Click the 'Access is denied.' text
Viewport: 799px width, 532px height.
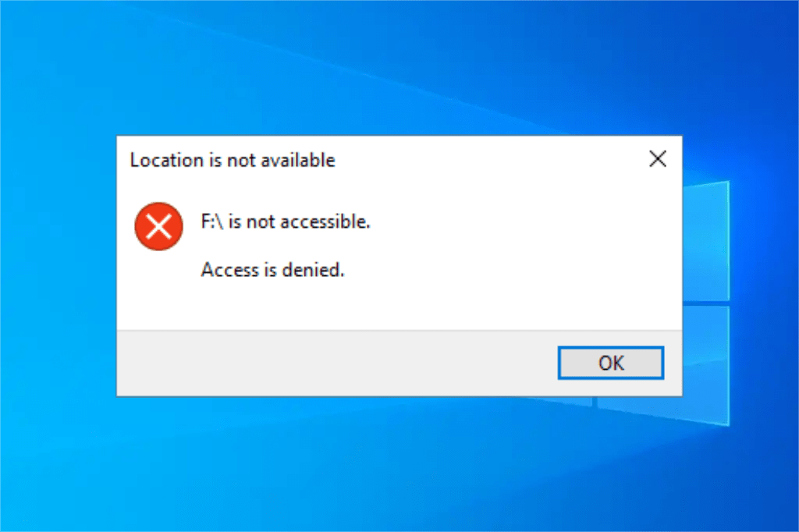tap(272, 270)
